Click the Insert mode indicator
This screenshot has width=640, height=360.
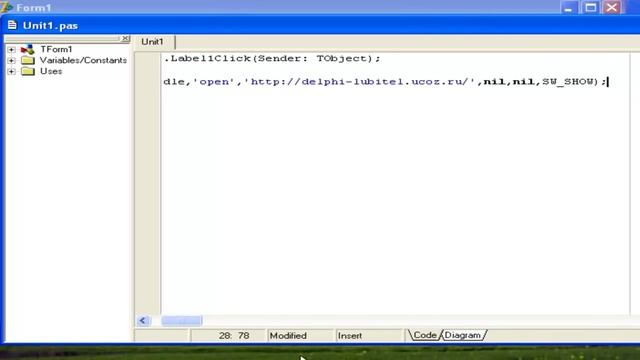350,336
